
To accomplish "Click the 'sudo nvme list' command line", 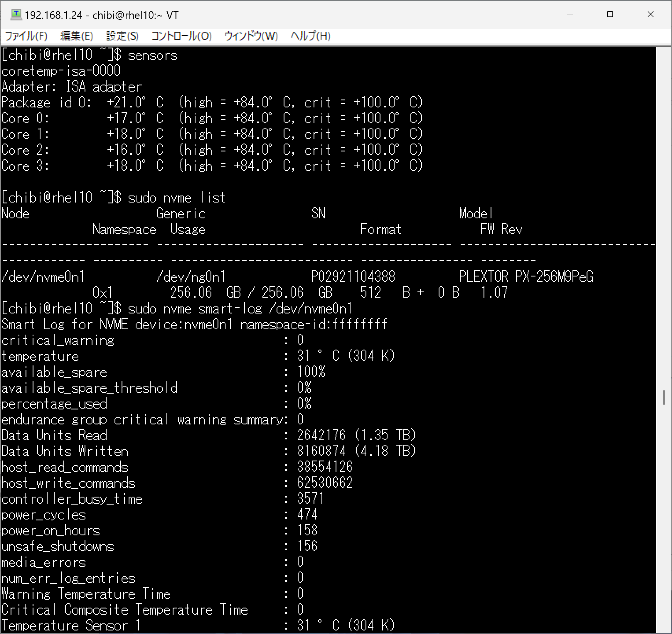I will (x=176, y=198).
